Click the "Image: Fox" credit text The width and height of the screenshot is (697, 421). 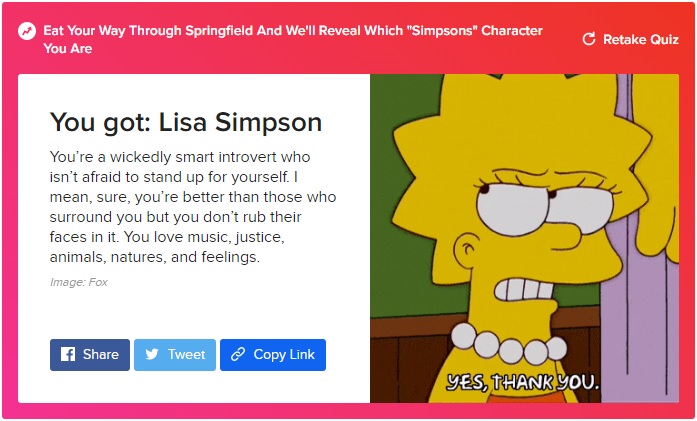click(x=78, y=282)
